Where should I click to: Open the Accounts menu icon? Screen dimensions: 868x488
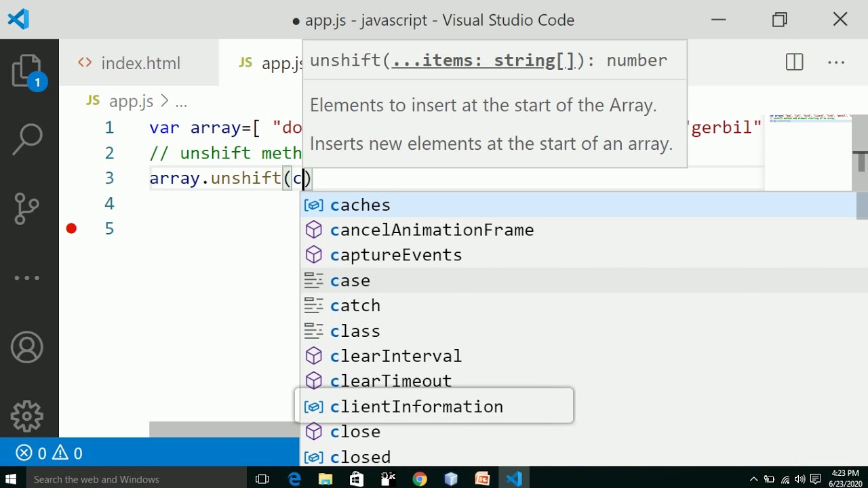pyautogui.click(x=27, y=348)
